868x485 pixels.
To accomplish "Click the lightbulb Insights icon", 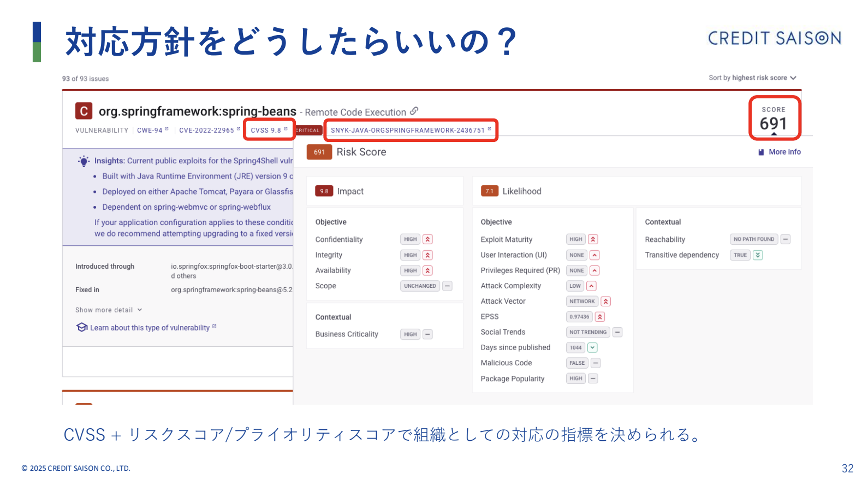I will point(84,161).
